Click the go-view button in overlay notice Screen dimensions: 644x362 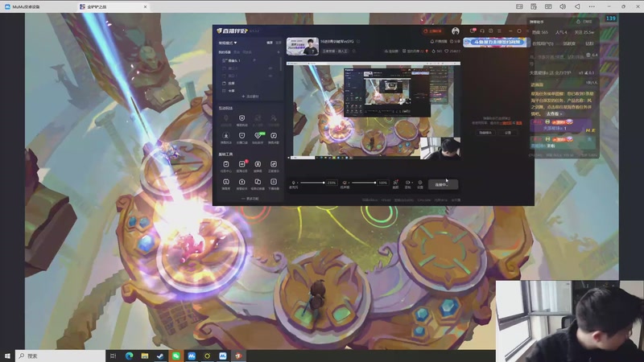(554, 113)
